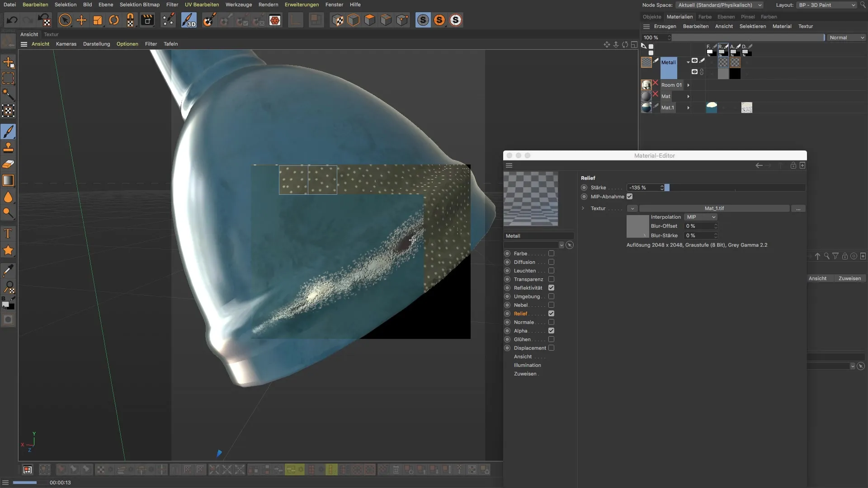The height and width of the screenshot is (488, 868).
Task: Click the lock icon in Material Editor
Action: click(793, 165)
